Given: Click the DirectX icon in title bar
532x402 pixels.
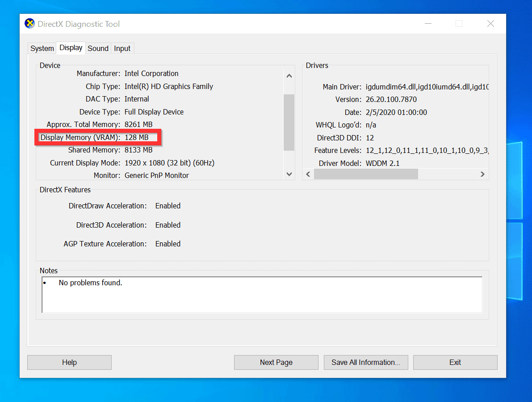Looking at the screenshot, I should pos(30,24).
